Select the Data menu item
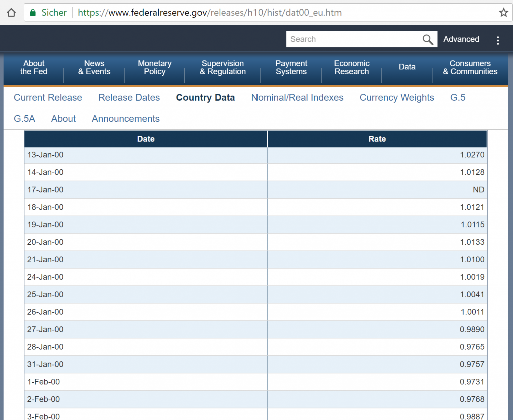This screenshot has height=420, width=513. [x=407, y=67]
